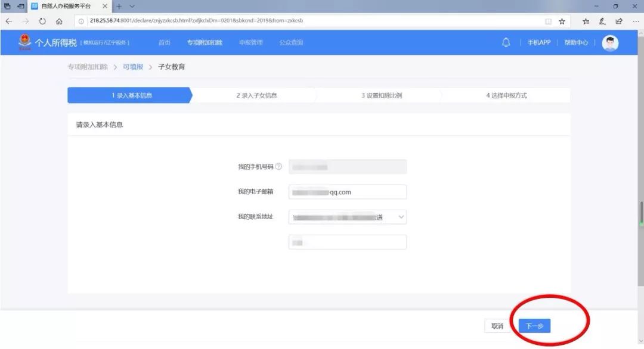This screenshot has width=644, height=349.
Task: Open the reading view icon in address bar
Action: pyautogui.click(x=548, y=21)
